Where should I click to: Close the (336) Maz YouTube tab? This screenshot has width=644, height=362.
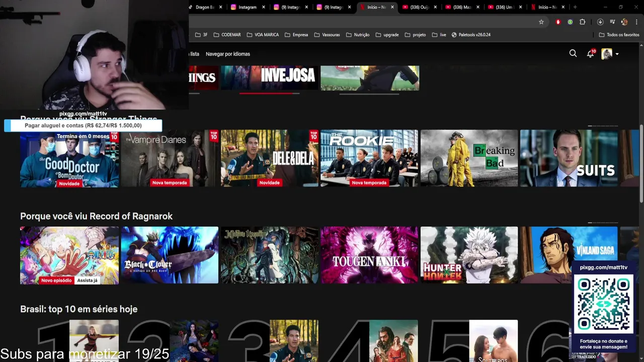pyautogui.click(x=478, y=7)
